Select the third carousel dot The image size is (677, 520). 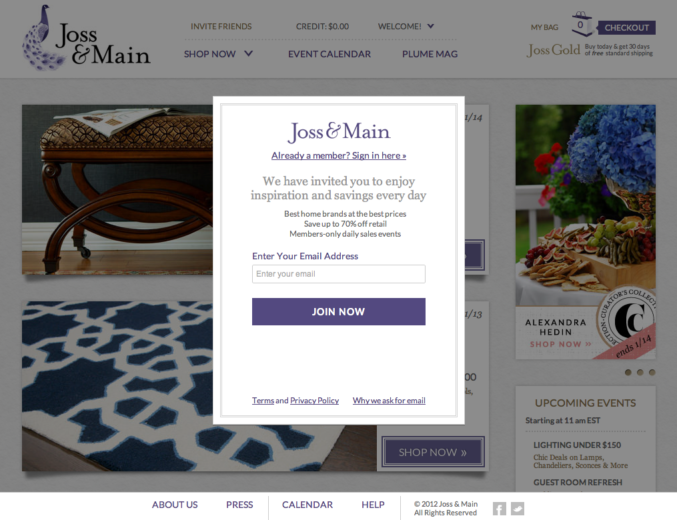pos(652,372)
